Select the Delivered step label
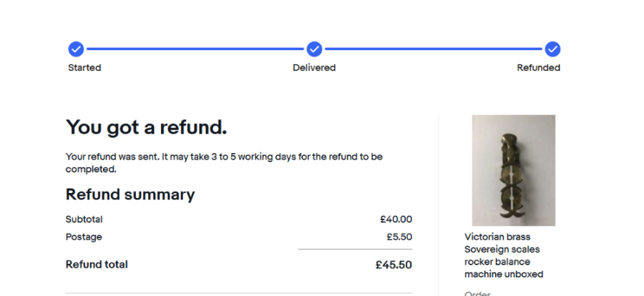 314,68
